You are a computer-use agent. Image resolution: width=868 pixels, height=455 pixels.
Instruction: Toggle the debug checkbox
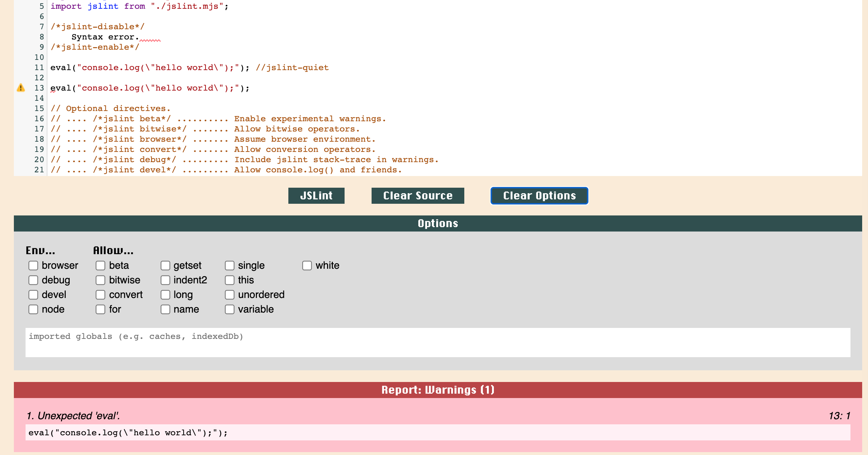(33, 280)
